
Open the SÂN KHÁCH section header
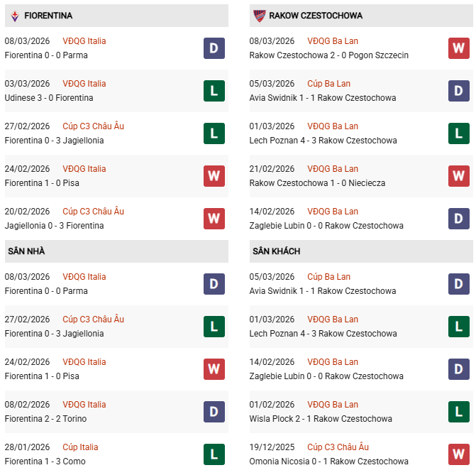pyautogui.click(x=276, y=251)
